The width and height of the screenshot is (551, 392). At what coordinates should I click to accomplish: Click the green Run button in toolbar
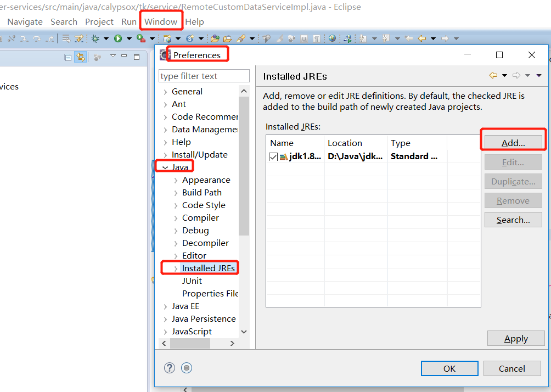pos(118,38)
